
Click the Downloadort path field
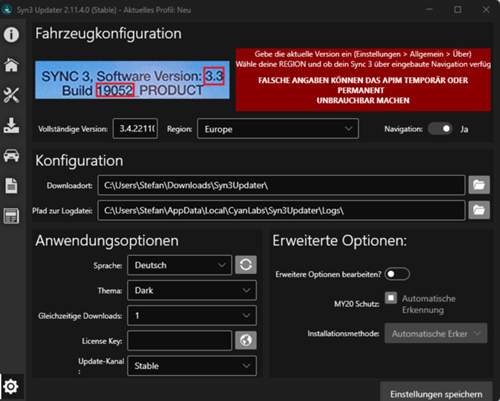(281, 185)
